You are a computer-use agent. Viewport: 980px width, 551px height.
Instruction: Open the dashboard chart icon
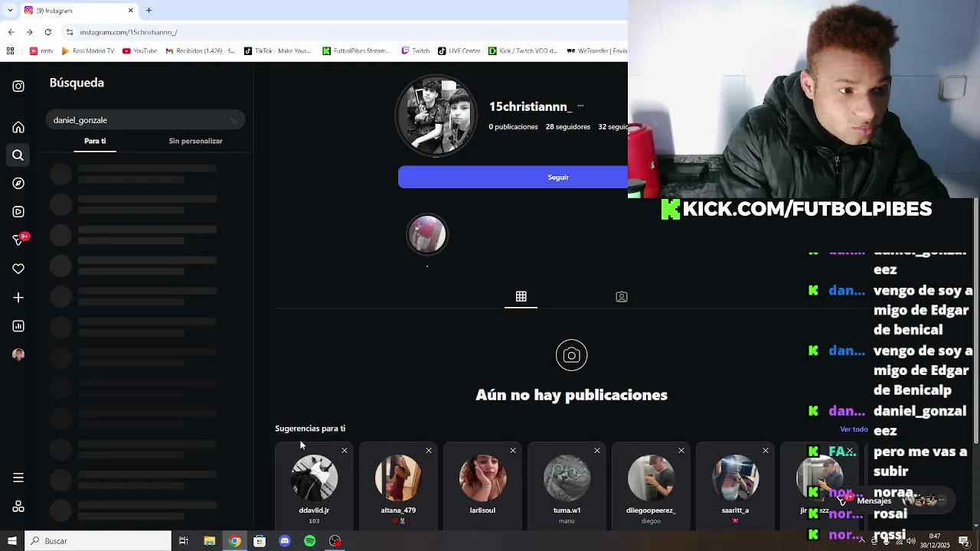click(18, 326)
